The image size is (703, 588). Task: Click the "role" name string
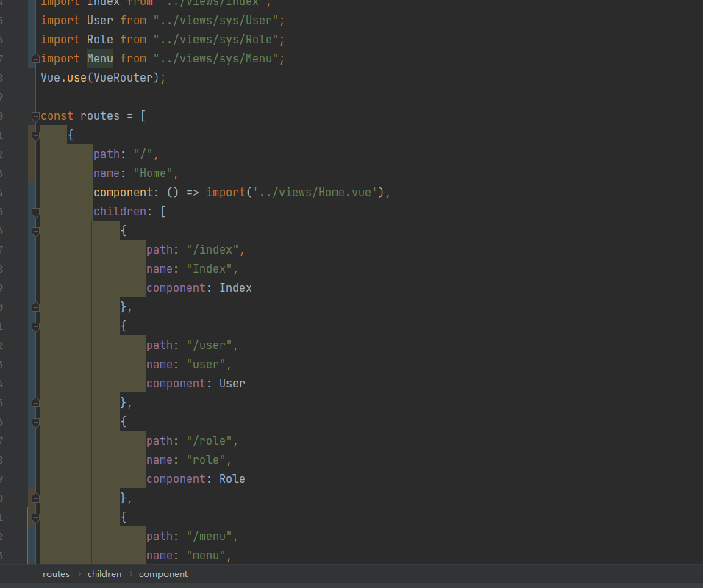(206, 460)
